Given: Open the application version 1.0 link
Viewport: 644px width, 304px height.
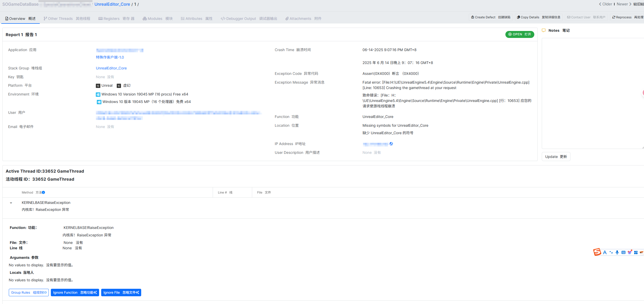Looking at the screenshot, I should coord(110,57).
